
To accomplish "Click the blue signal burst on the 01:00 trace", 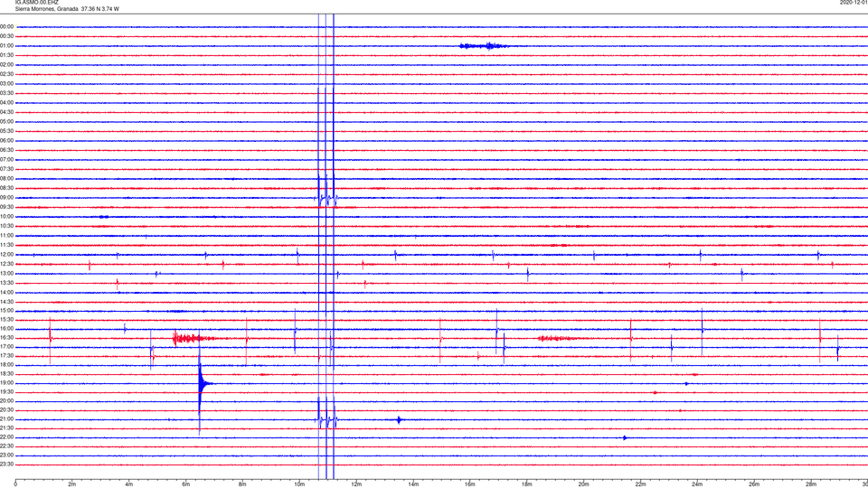I will coord(483,46).
